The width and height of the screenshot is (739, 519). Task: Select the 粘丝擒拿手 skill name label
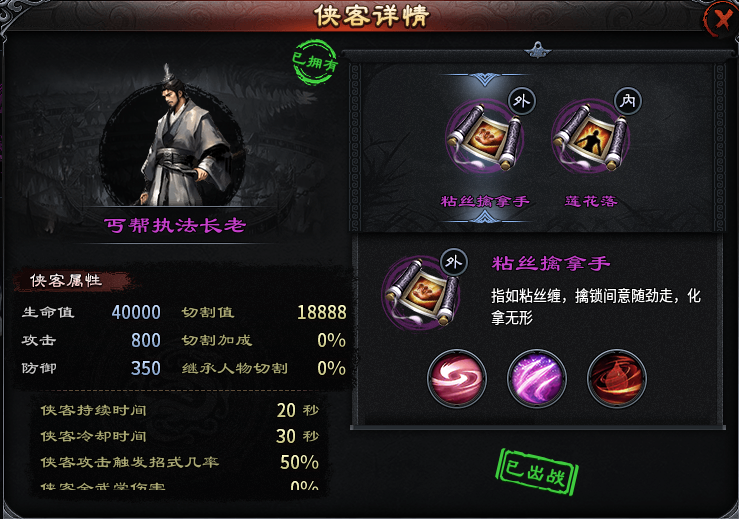[485, 201]
